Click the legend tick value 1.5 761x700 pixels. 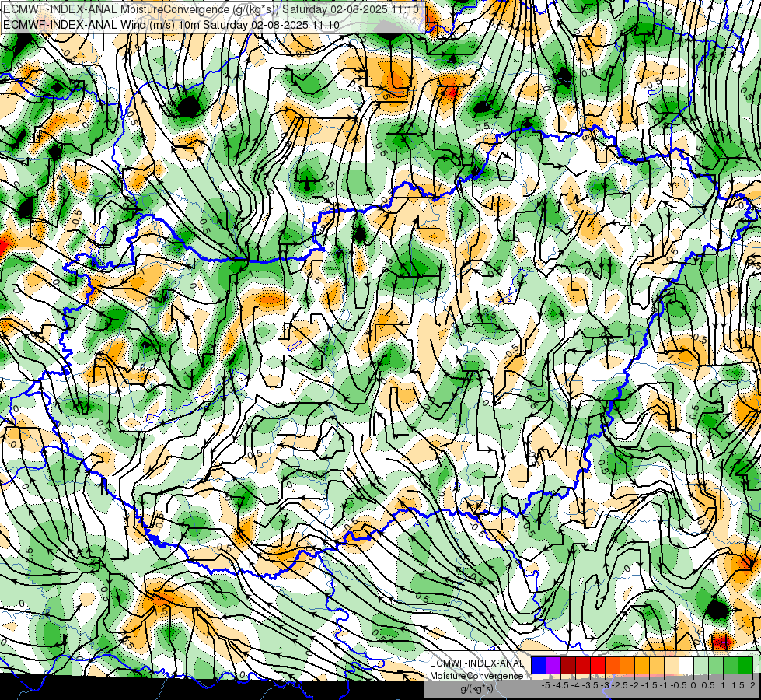[x=737, y=685]
